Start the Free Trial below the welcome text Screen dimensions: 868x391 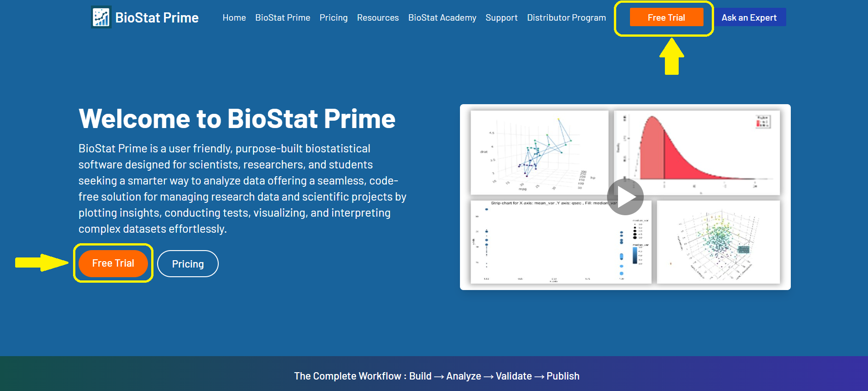click(x=113, y=263)
